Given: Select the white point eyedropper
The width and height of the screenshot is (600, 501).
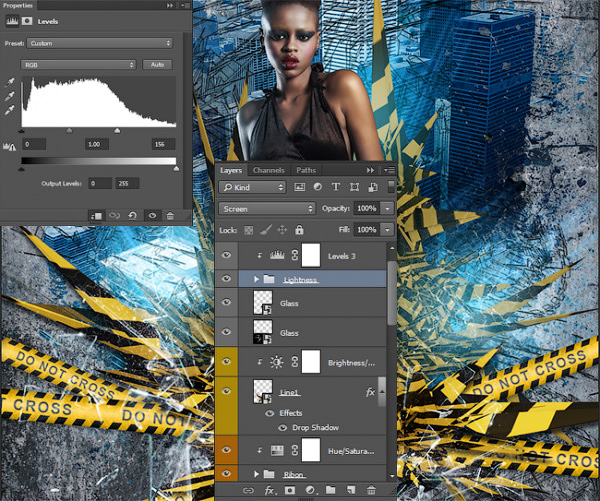Looking at the screenshot, I should click(x=10, y=110).
